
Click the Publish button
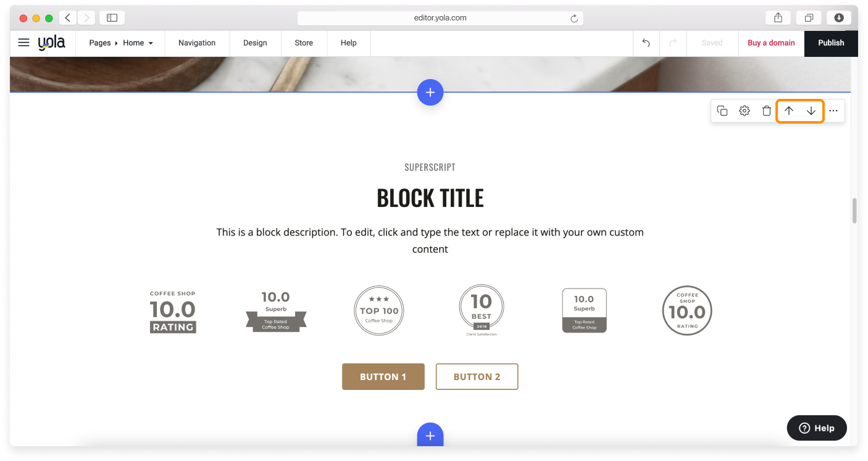coord(830,43)
